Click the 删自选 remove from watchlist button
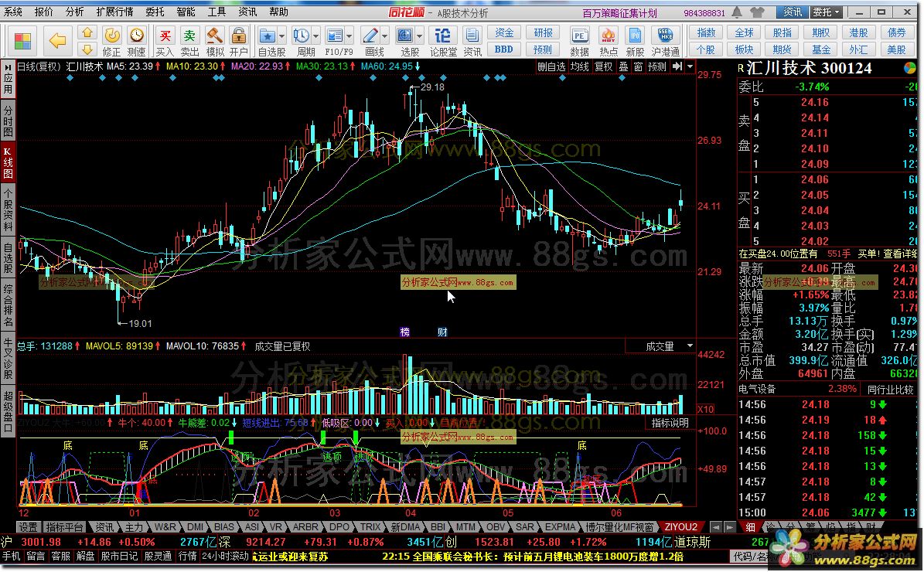Screen dimensions: 924x572 coord(551,66)
